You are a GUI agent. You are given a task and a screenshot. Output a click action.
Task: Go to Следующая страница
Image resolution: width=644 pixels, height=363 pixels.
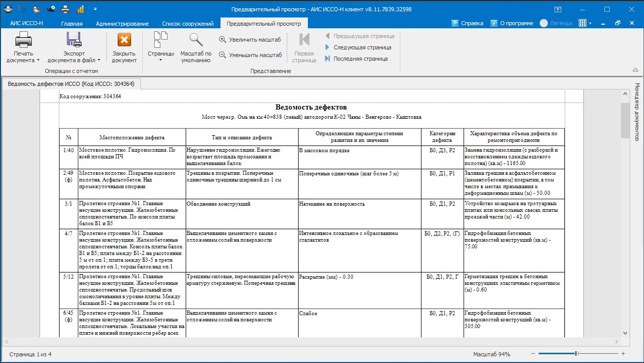click(358, 47)
